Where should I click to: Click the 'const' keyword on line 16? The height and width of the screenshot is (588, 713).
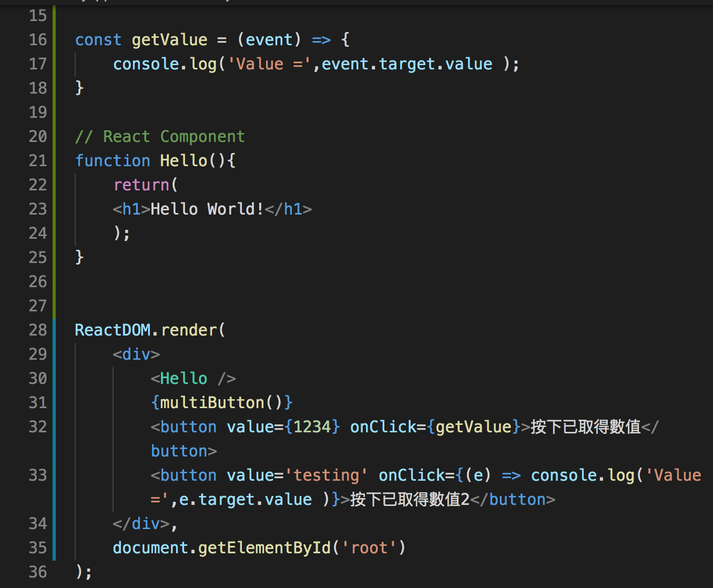coord(98,40)
